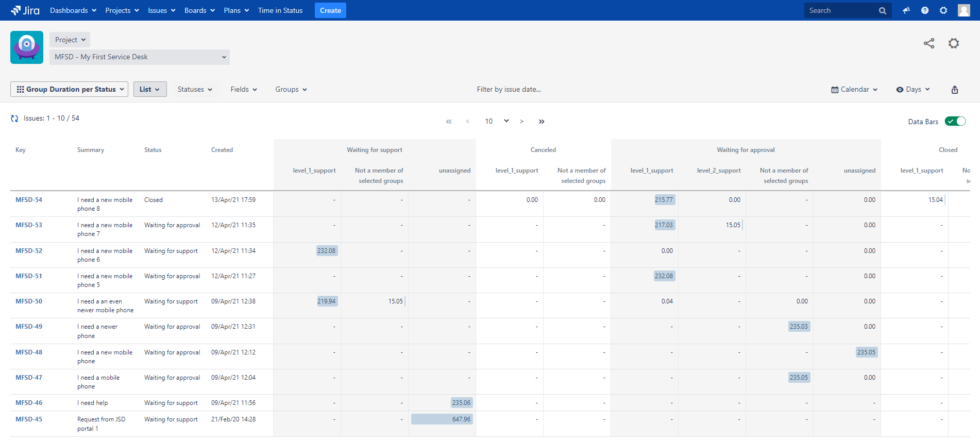This screenshot has width=980, height=441.
Task: Open Jira administration gear in navbar
Action: [943, 10]
